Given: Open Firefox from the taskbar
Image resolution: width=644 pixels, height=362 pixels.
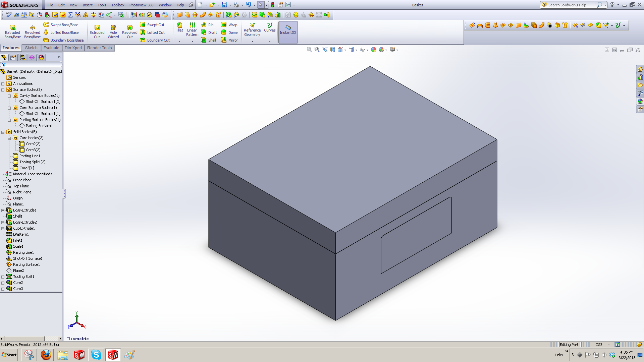Looking at the screenshot, I should (x=46, y=355).
